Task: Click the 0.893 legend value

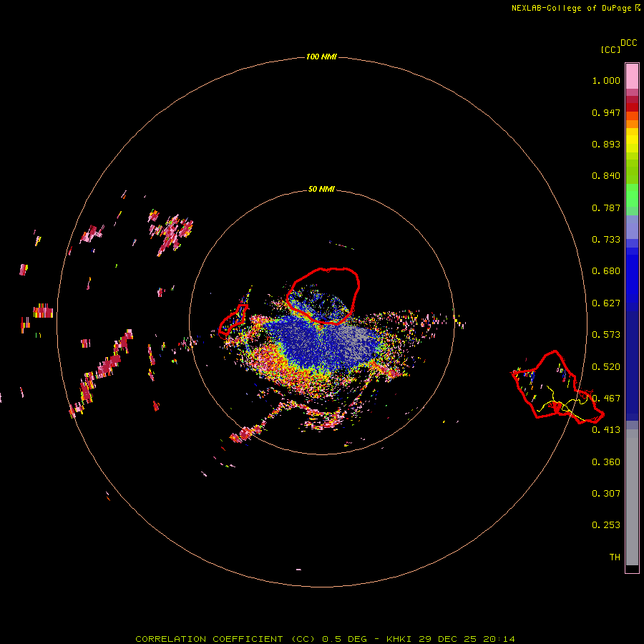Action: (x=606, y=144)
